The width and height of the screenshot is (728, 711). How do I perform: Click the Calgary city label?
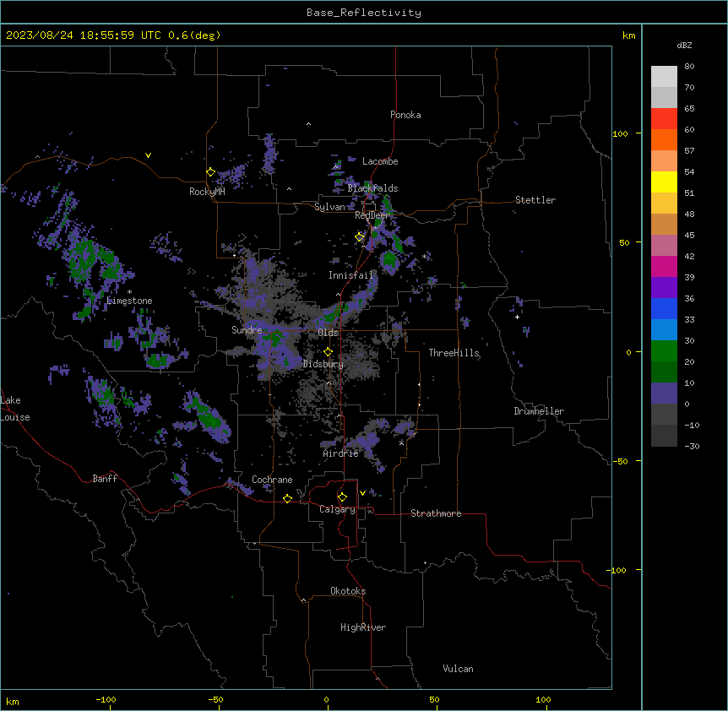[x=337, y=509]
